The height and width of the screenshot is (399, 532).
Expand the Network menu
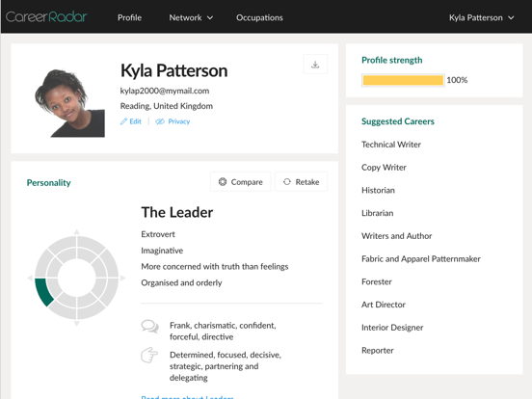point(191,17)
